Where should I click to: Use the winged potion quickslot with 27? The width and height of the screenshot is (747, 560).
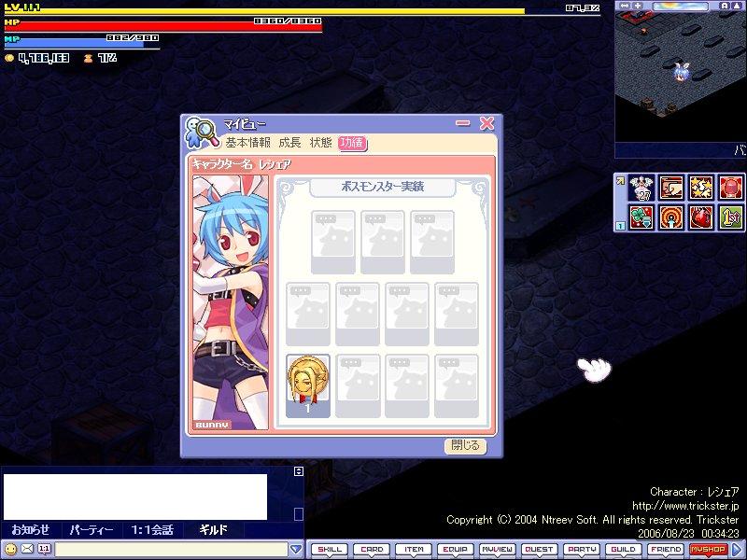click(x=641, y=188)
